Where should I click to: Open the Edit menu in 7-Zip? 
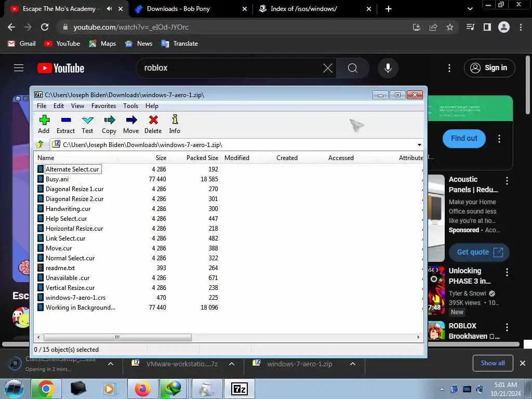[59, 106]
